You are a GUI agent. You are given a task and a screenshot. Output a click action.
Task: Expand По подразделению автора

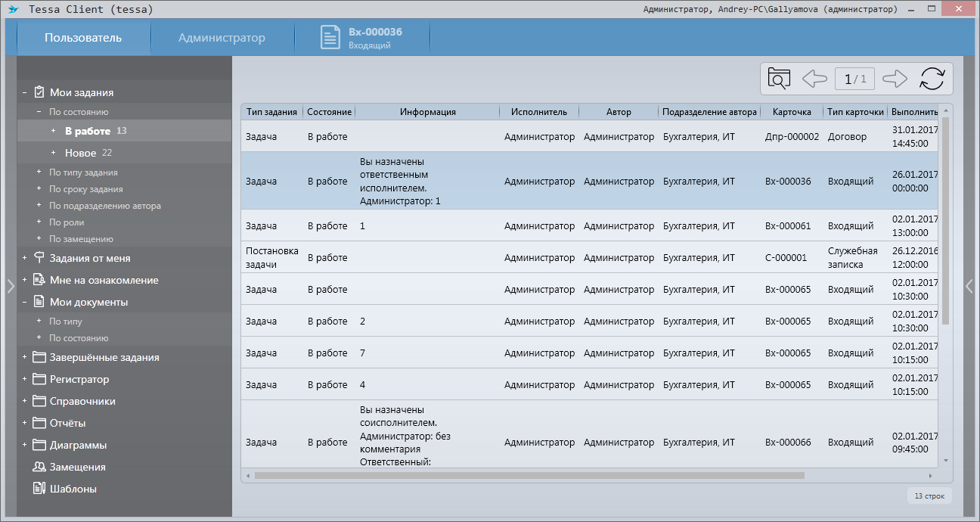39,206
